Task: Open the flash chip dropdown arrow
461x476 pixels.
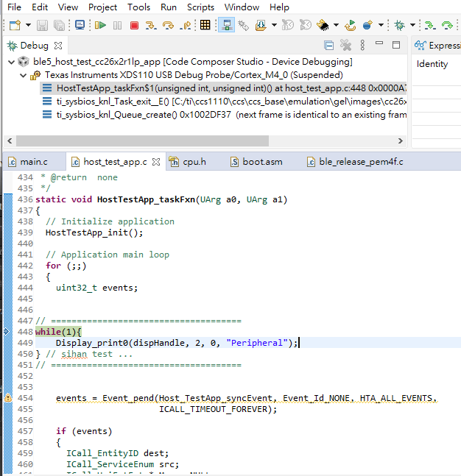Action: coord(336,25)
